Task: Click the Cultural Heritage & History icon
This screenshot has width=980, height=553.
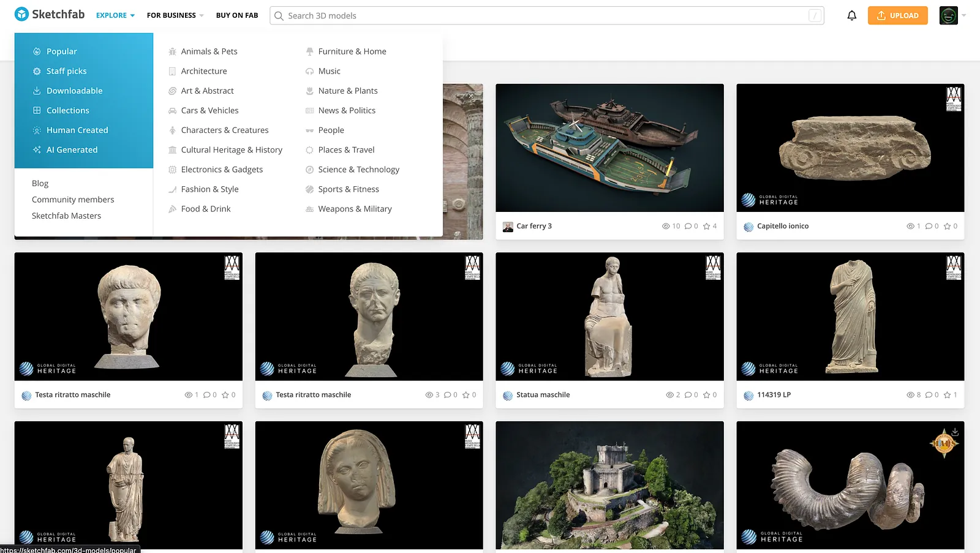Action: [172, 150]
